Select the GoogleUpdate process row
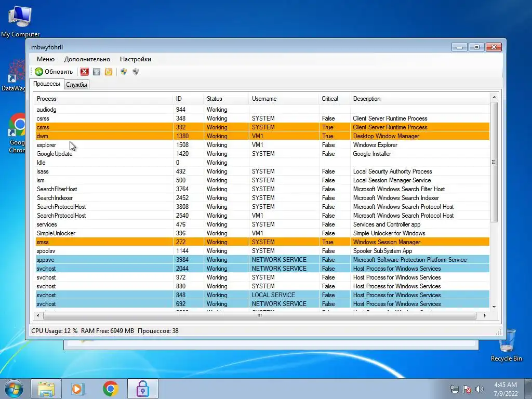This screenshot has height=399, width=532. pos(262,154)
